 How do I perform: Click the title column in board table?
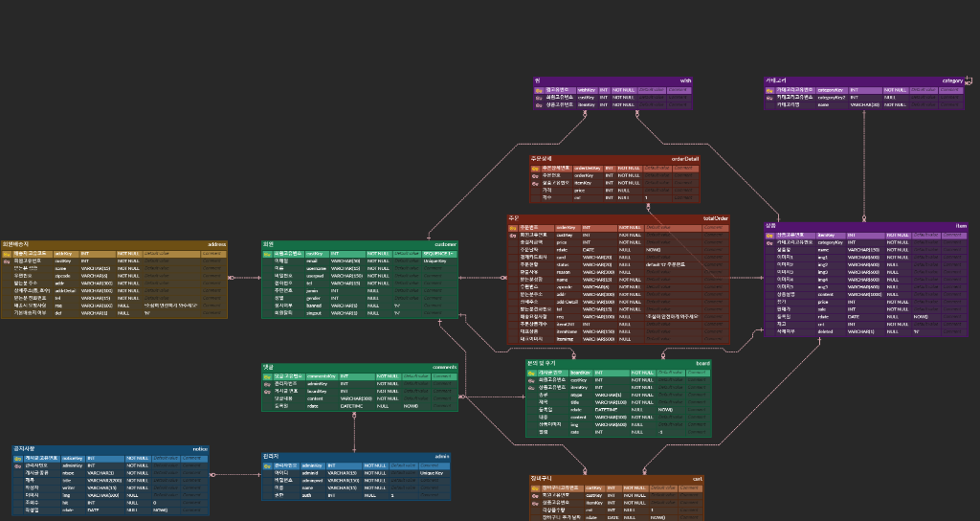(574, 403)
